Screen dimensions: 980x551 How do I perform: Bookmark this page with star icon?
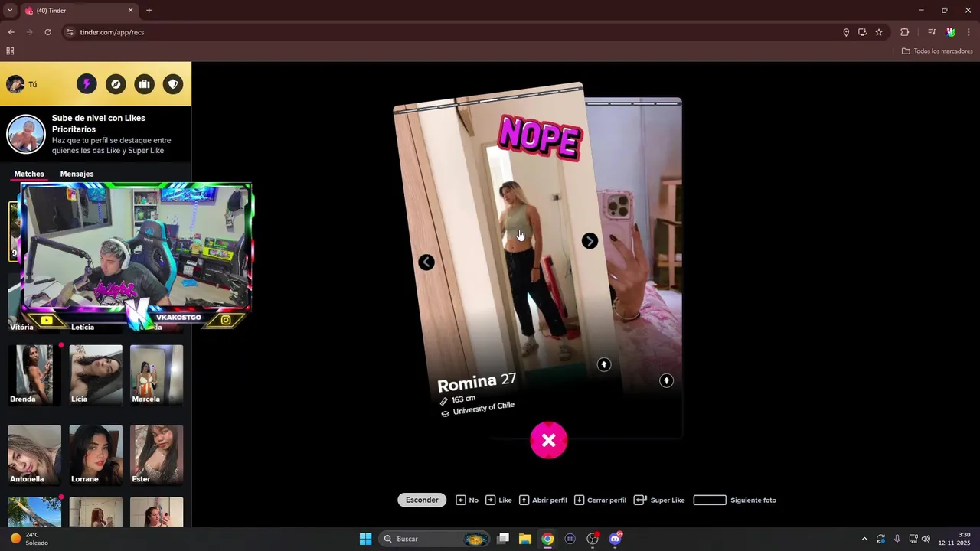tap(879, 32)
